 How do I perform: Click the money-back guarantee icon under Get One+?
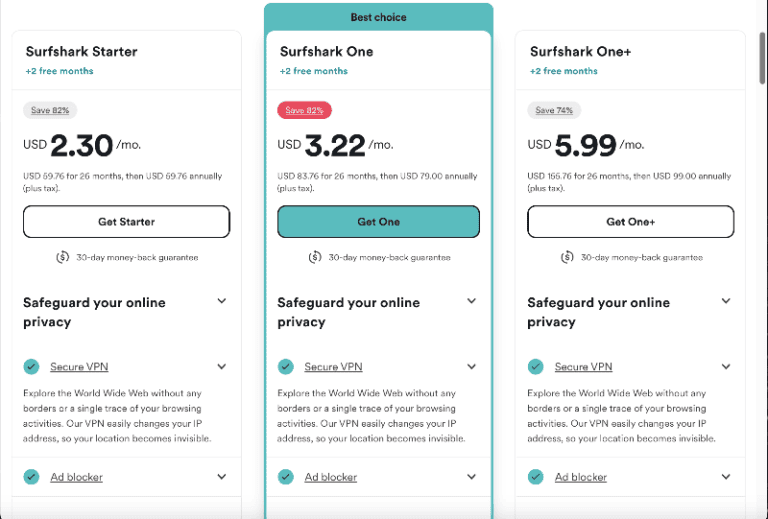pos(567,257)
